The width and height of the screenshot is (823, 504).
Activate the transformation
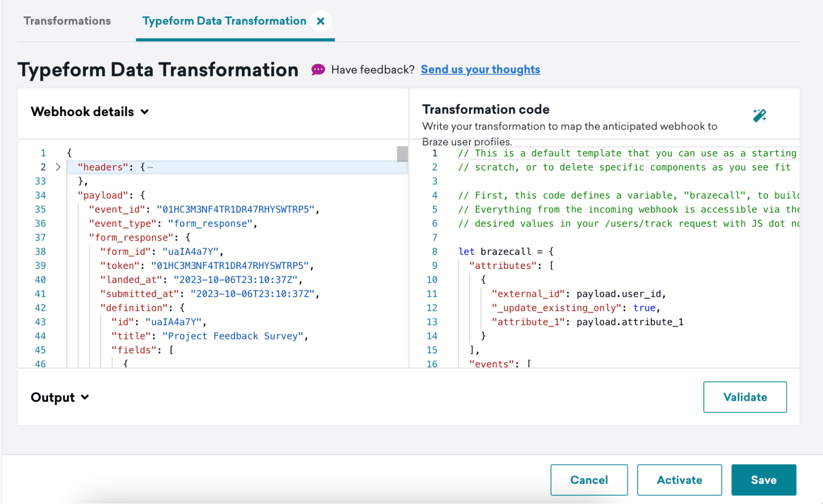pyautogui.click(x=679, y=480)
